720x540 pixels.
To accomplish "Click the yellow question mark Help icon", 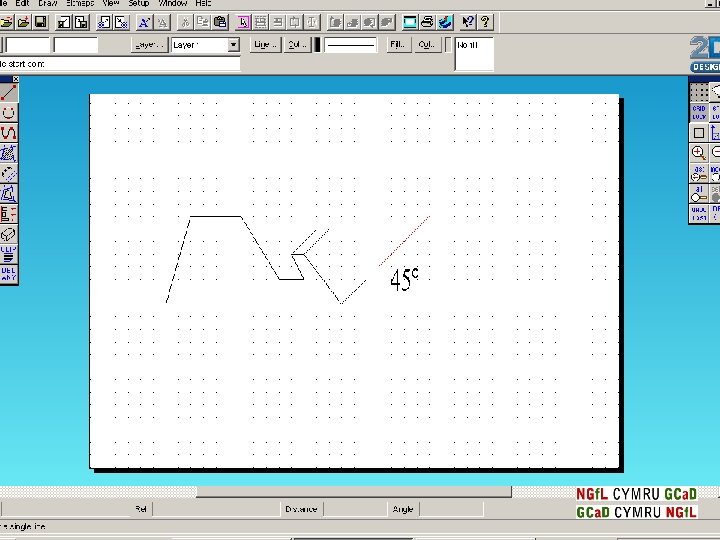I will (x=485, y=22).
